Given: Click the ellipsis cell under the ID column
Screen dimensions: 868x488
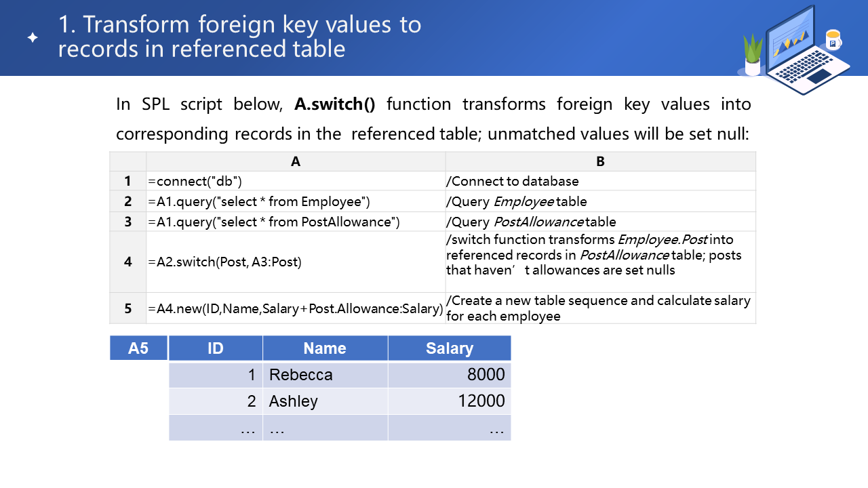Looking at the screenshot, I should 216,428.
